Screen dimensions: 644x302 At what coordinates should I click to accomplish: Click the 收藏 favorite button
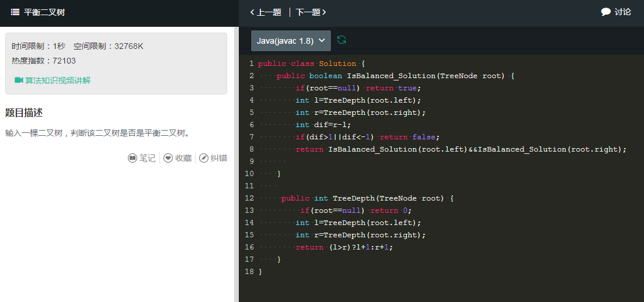(178, 158)
